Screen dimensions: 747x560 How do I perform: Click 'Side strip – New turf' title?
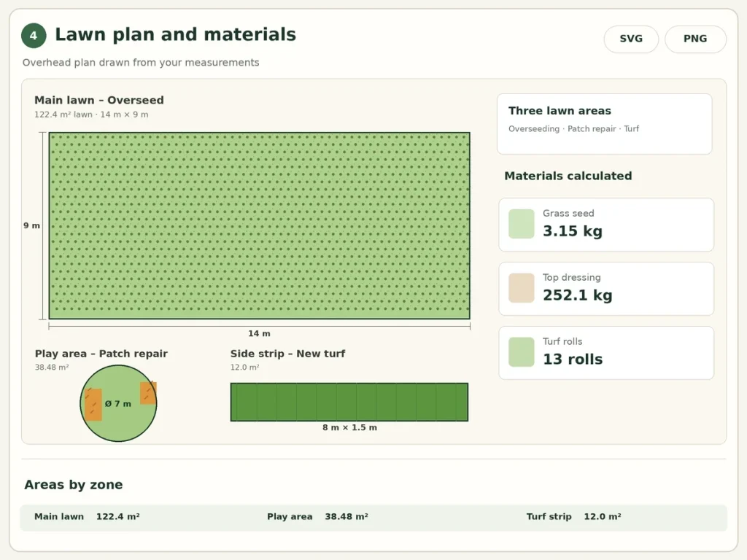click(287, 354)
